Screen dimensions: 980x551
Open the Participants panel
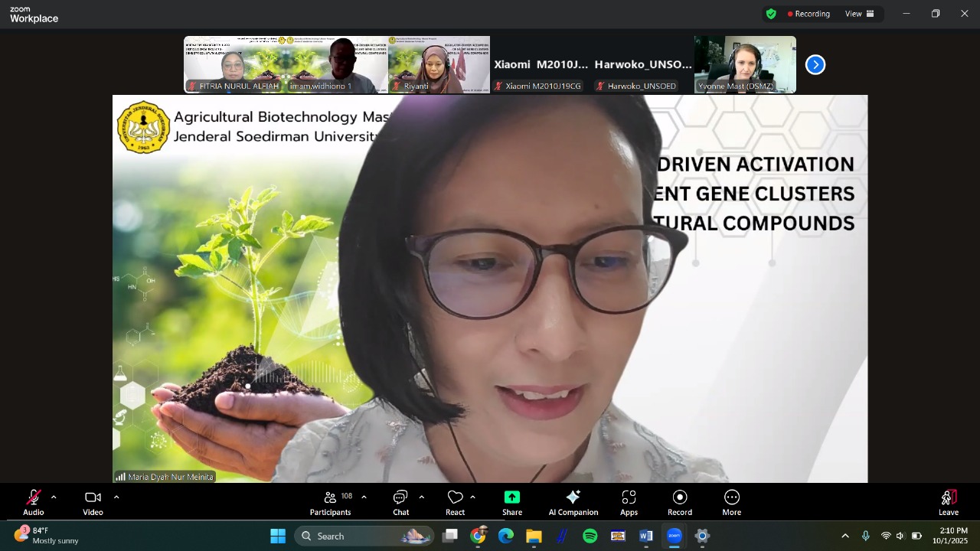click(x=331, y=502)
